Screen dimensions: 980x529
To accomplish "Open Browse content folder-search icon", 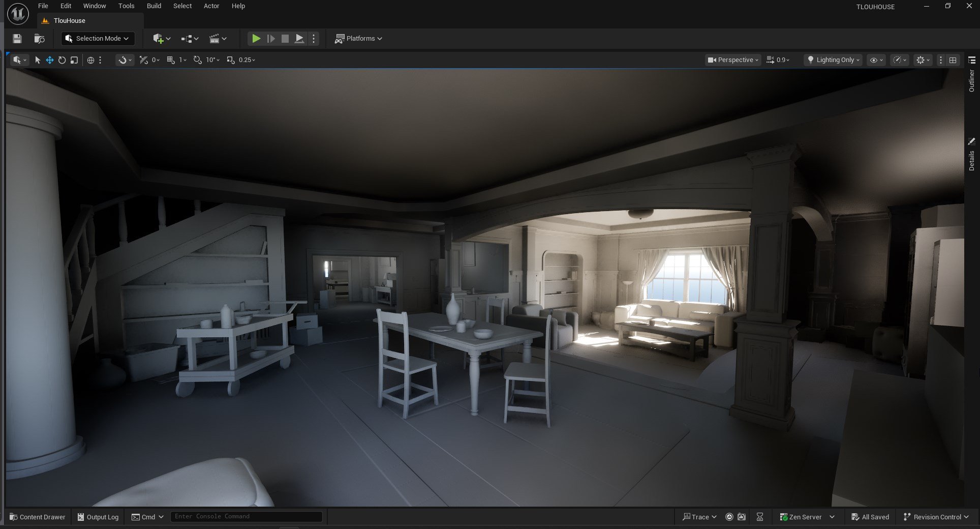I will [39, 39].
